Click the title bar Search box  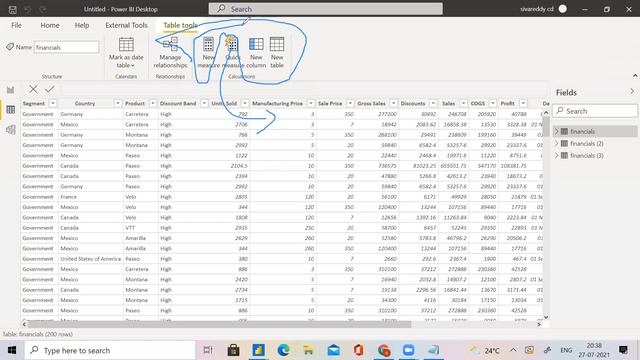coord(325,9)
